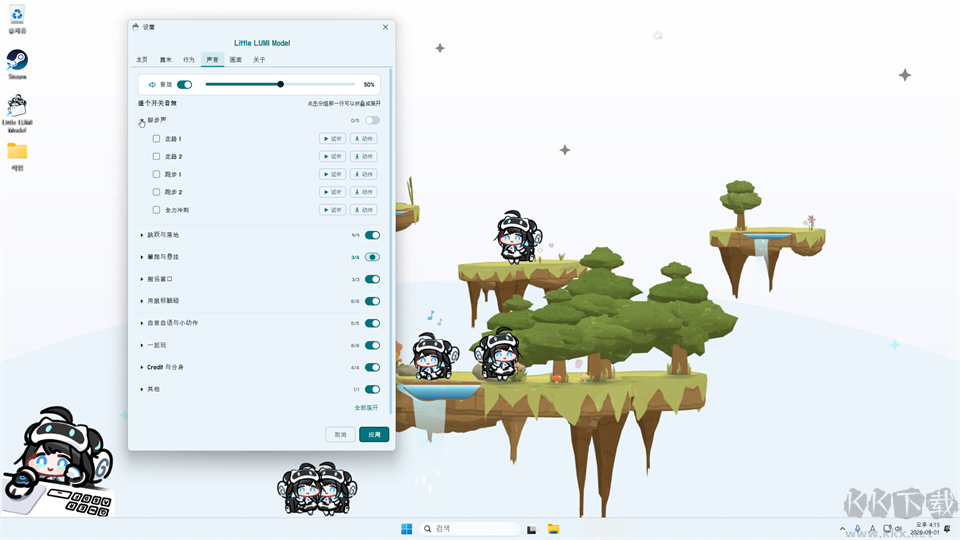Close the settings window
This screenshot has width=960, height=540.
(385, 27)
